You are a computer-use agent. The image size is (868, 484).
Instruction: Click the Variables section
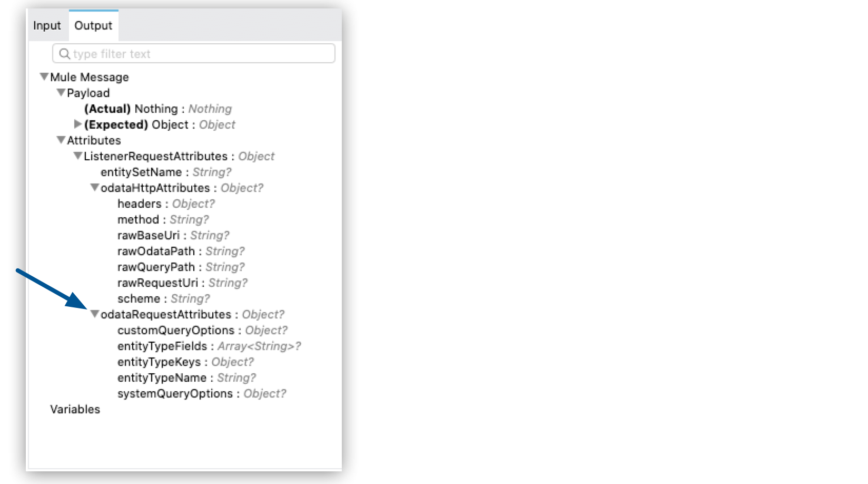[75, 409]
